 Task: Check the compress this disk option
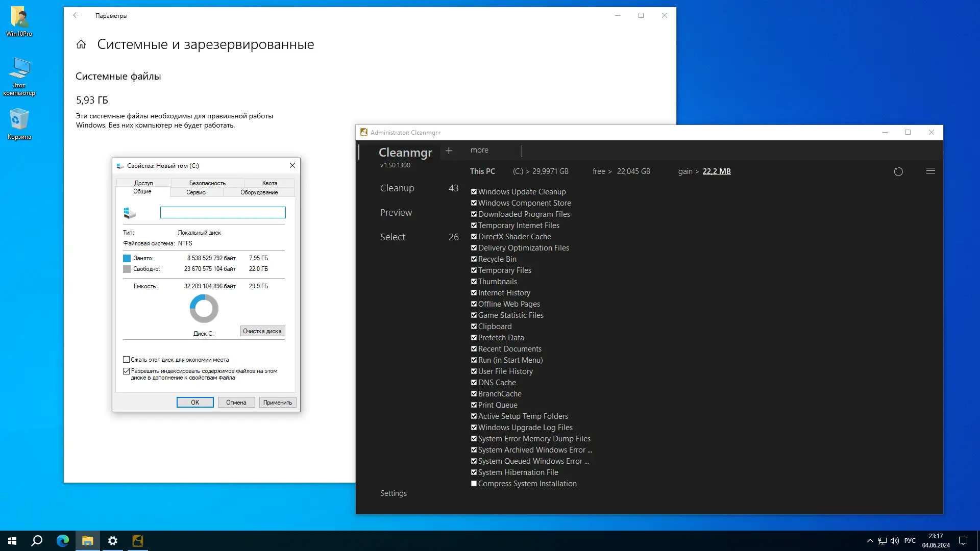click(126, 360)
